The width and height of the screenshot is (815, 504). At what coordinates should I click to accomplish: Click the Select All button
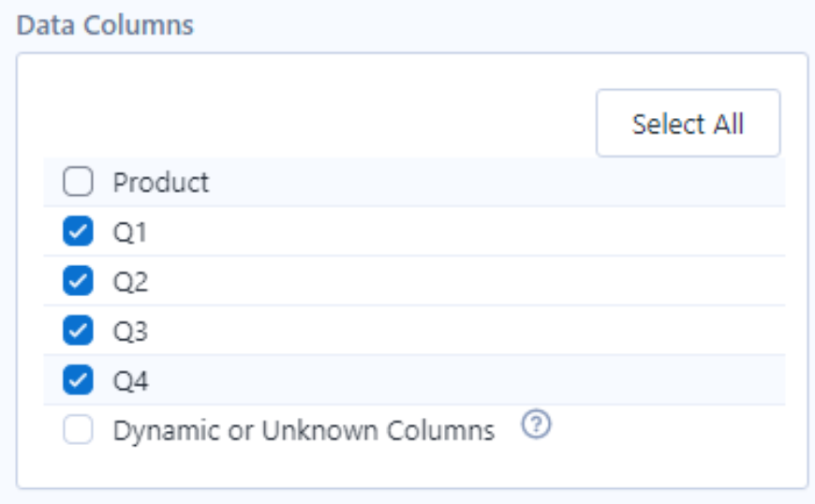pyautogui.click(x=688, y=123)
